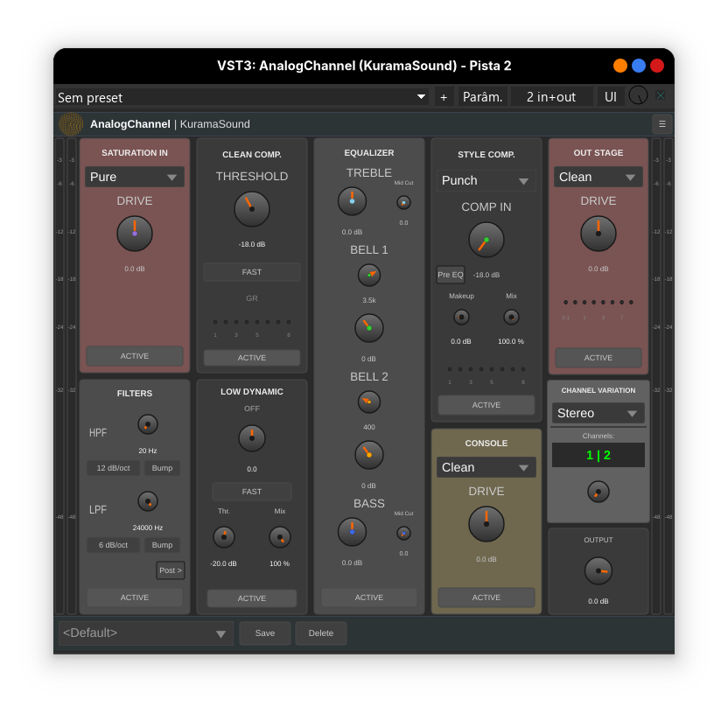
Task: Adjust the Out Stage DRIVE knob
Action: [598, 234]
